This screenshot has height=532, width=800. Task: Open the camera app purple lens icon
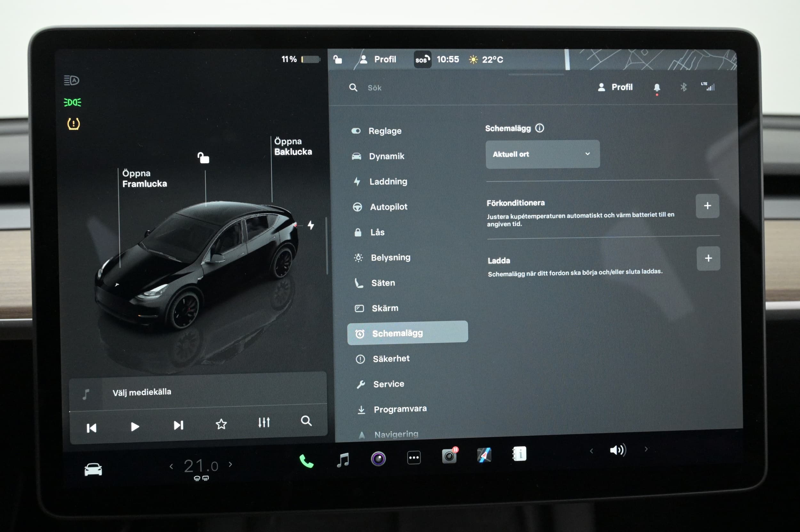pyautogui.click(x=378, y=459)
